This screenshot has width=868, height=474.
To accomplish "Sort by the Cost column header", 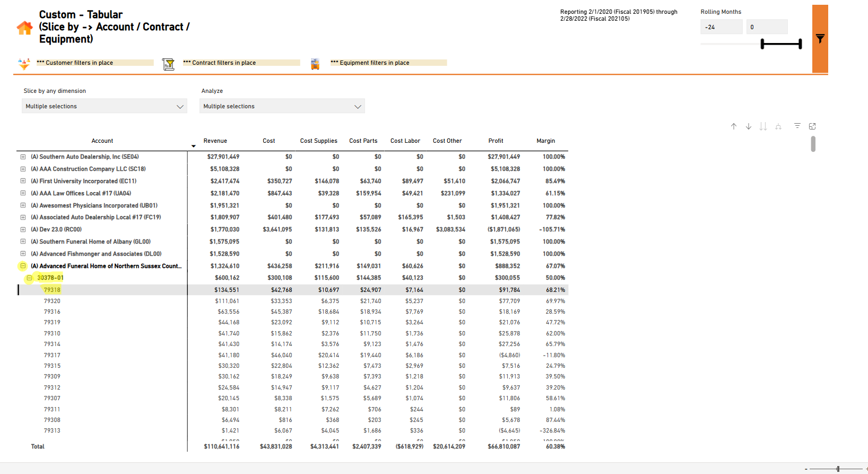I will (x=269, y=141).
